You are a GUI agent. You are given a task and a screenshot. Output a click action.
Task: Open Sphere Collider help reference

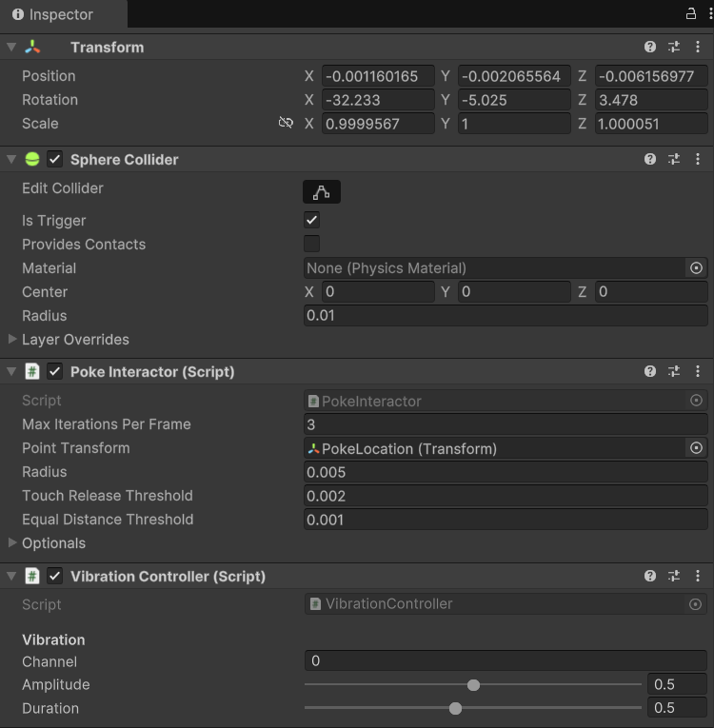(x=650, y=159)
